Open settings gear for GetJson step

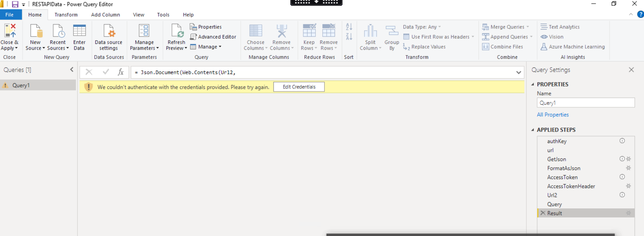coord(629,159)
